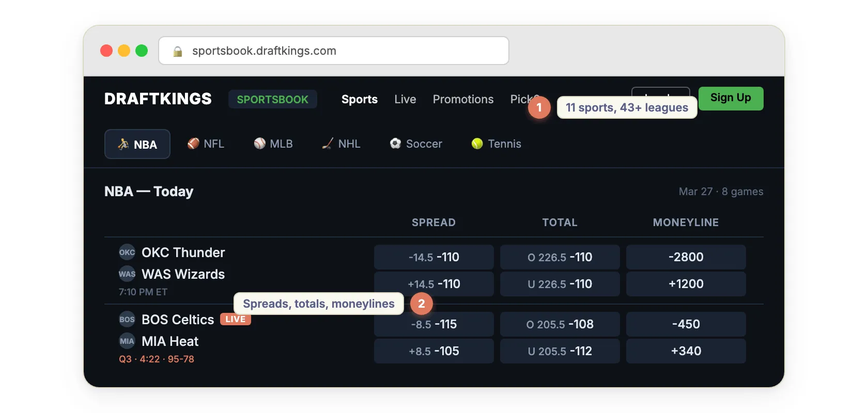Click the MONEYLINE column header
868x413 pixels.
tap(686, 223)
